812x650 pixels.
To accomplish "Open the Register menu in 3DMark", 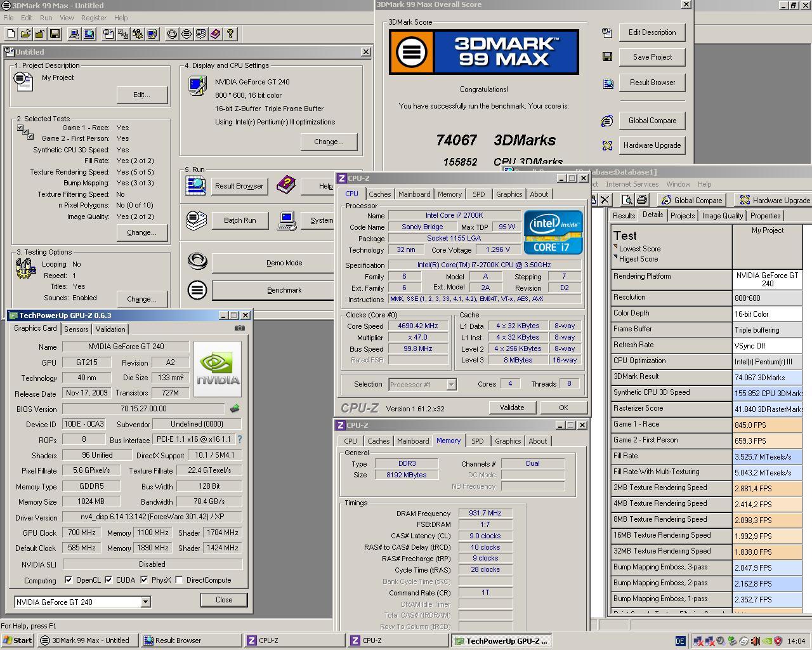I will (x=94, y=18).
